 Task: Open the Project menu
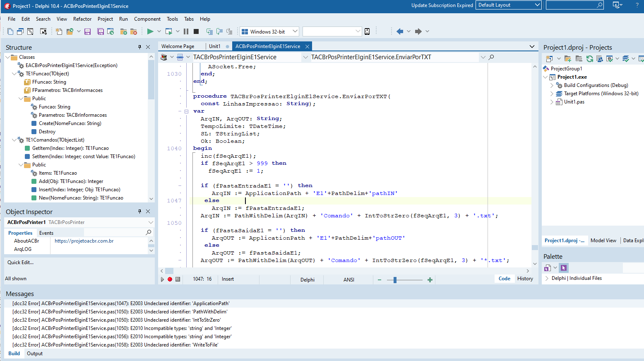(105, 19)
